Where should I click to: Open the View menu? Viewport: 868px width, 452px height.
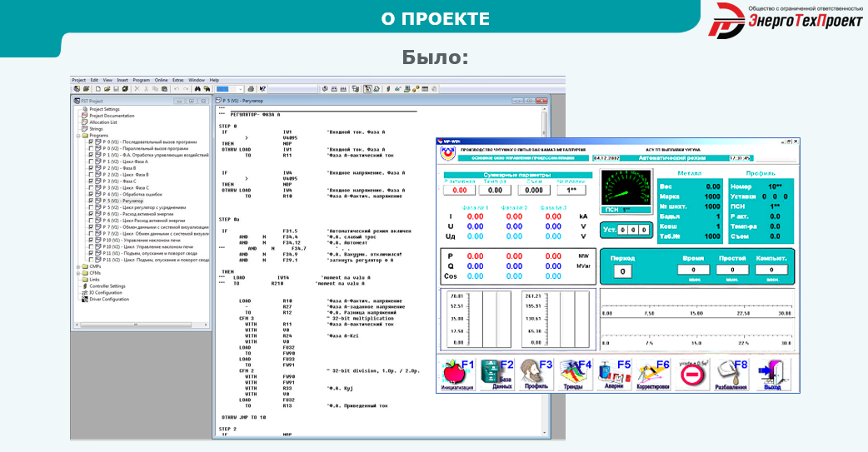(x=107, y=80)
